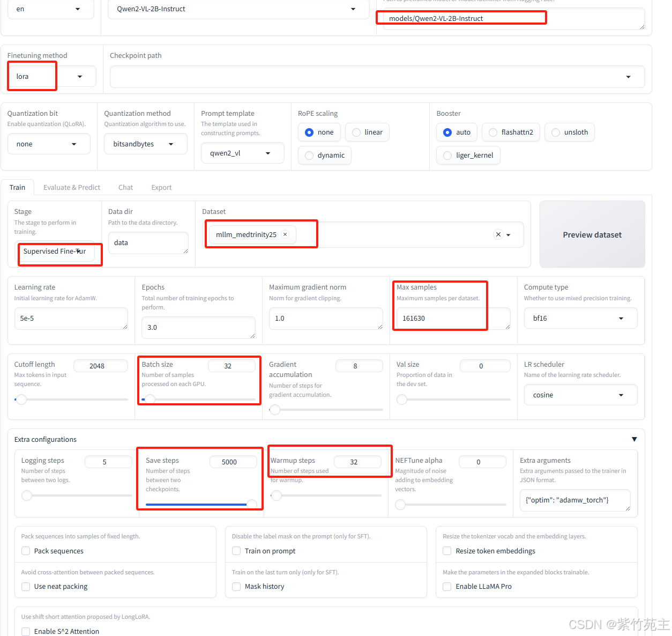Enable Pack sequences checkbox
Screen dimensions: 672x636
coord(26,551)
